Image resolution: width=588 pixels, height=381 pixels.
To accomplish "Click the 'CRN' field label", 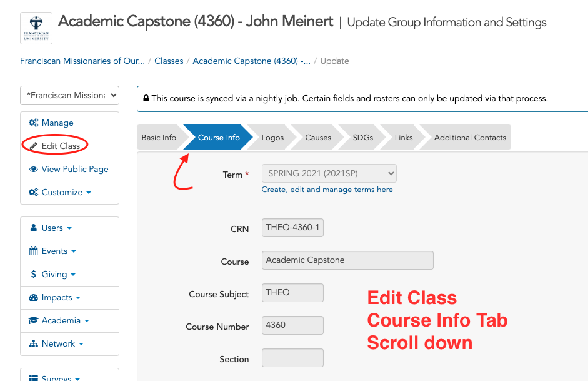I will pyautogui.click(x=239, y=229).
